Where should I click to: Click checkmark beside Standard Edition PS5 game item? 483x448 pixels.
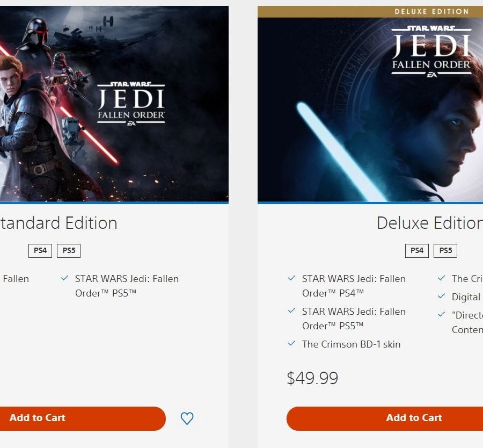(x=64, y=278)
